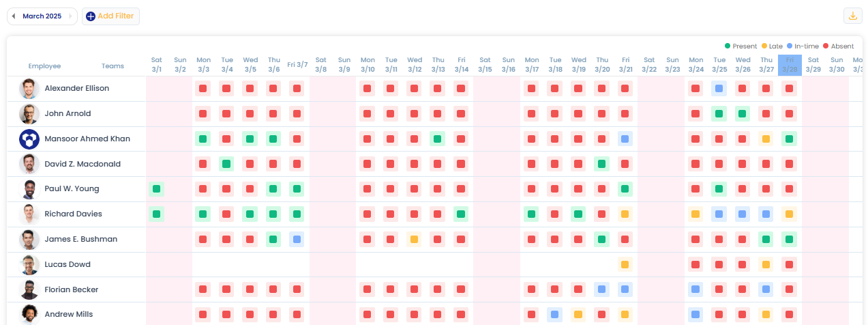Open the March 2025 month picker

click(42, 16)
